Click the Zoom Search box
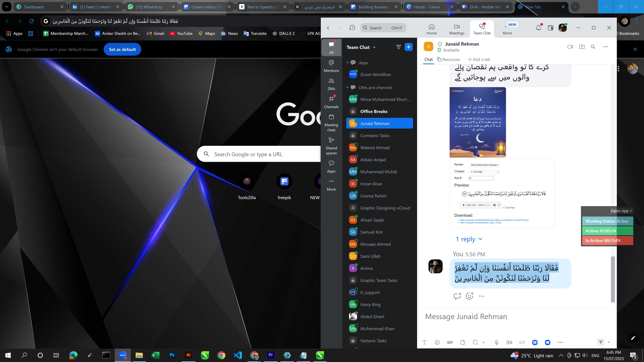 click(x=383, y=28)
